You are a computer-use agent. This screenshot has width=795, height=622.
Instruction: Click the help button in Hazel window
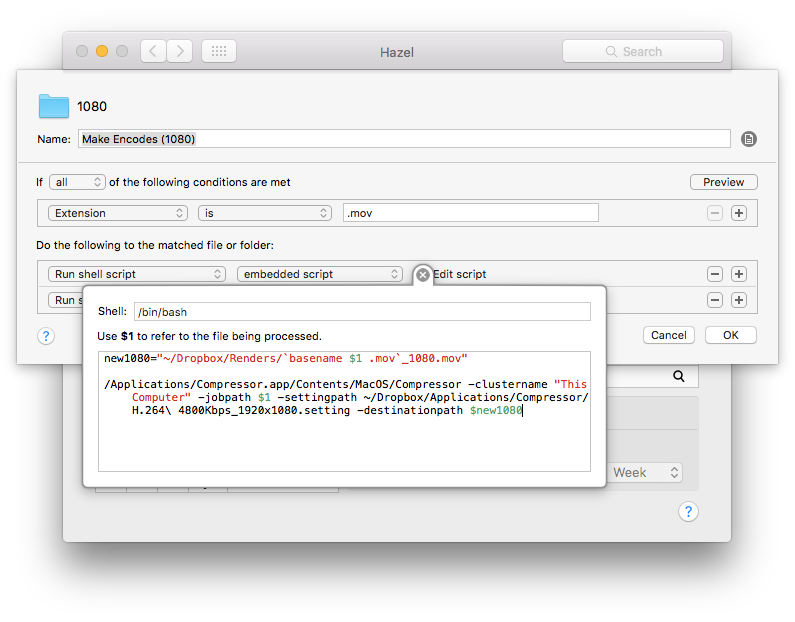[x=688, y=511]
